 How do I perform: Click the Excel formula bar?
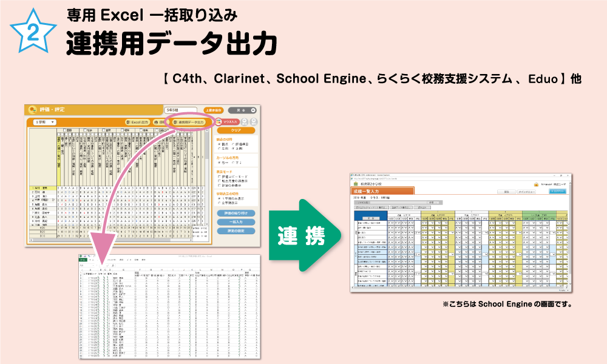coord(188,266)
